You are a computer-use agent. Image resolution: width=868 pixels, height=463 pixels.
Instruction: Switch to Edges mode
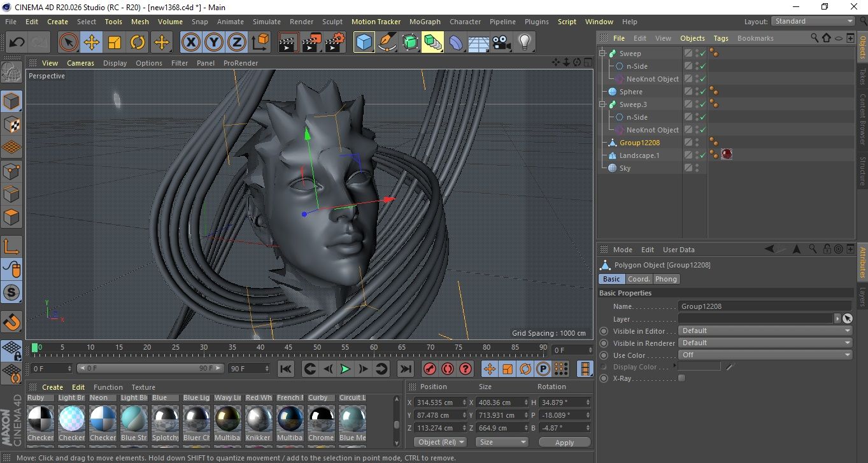(11, 194)
